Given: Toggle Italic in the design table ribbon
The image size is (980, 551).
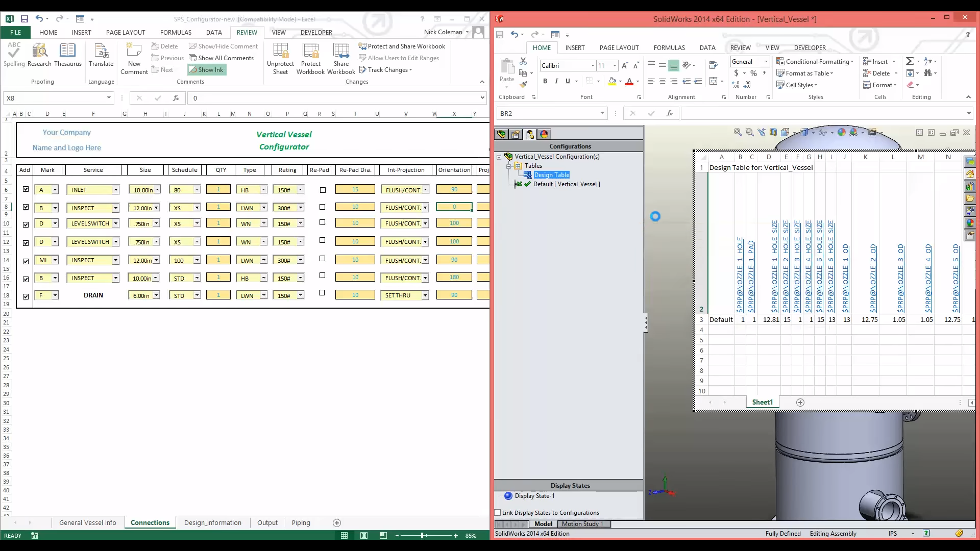Looking at the screenshot, I should [556, 81].
